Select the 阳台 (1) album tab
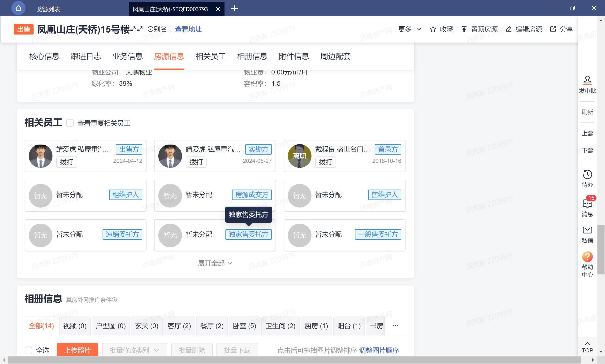605x364 pixels. point(349,326)
